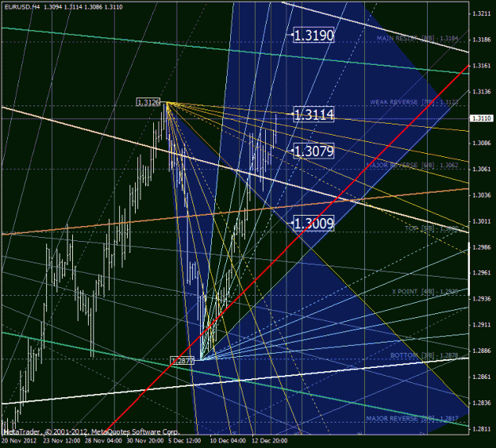Click the 10 Dec 04:00 date label
The width and height of the screenshot is (496, 448).
228,441
